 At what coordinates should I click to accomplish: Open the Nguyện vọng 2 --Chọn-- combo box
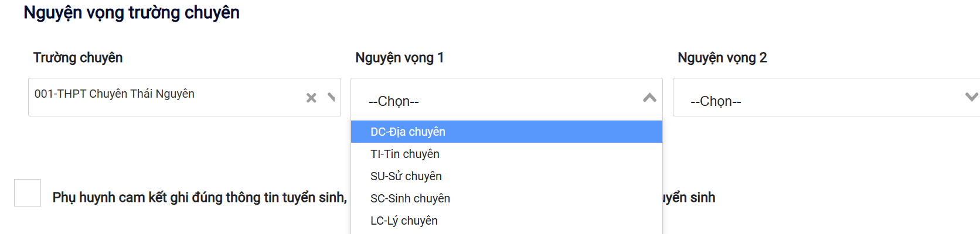[x=821, y=101]
